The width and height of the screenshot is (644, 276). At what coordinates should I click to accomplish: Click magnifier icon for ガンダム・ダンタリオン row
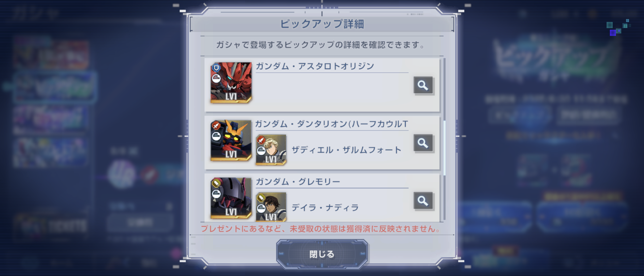tap(423, 143)
